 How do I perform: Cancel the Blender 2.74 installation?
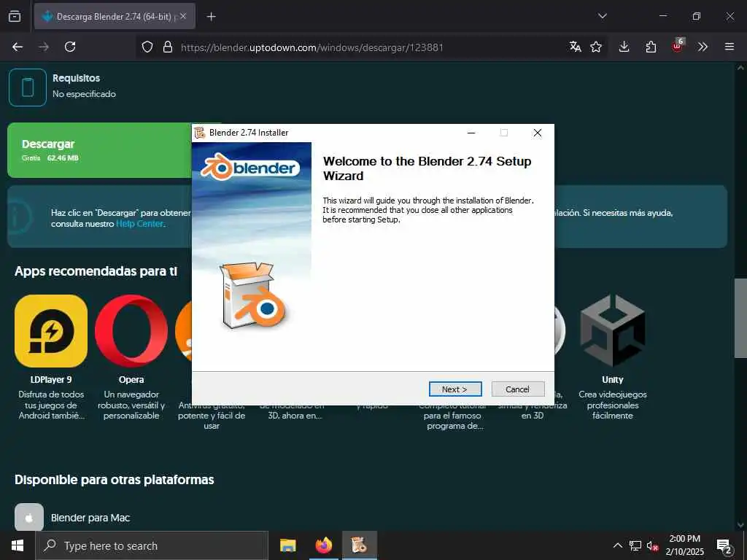tap(517, 389)
